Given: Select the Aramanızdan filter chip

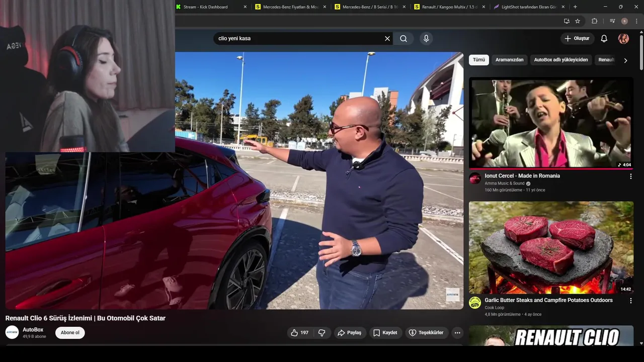Looking at the screenshot, I should click(x=510, y=60).
